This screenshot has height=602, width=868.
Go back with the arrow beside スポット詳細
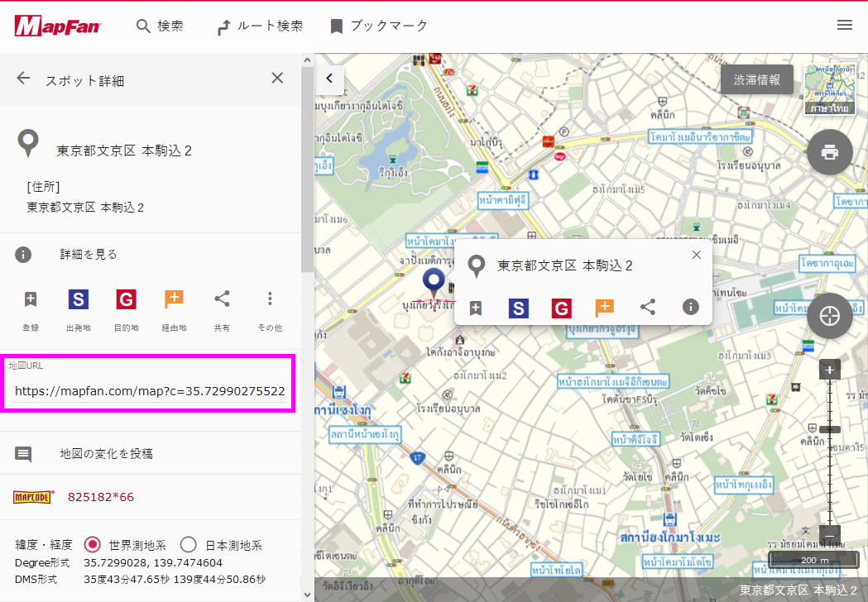[x=23, y=78]
